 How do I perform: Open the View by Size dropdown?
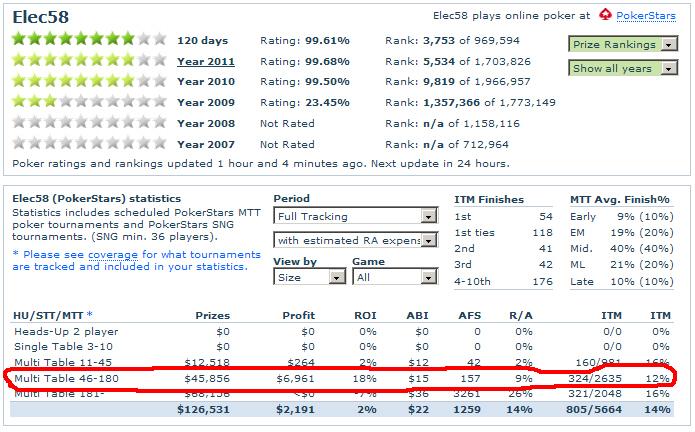[x=309, y=277]
